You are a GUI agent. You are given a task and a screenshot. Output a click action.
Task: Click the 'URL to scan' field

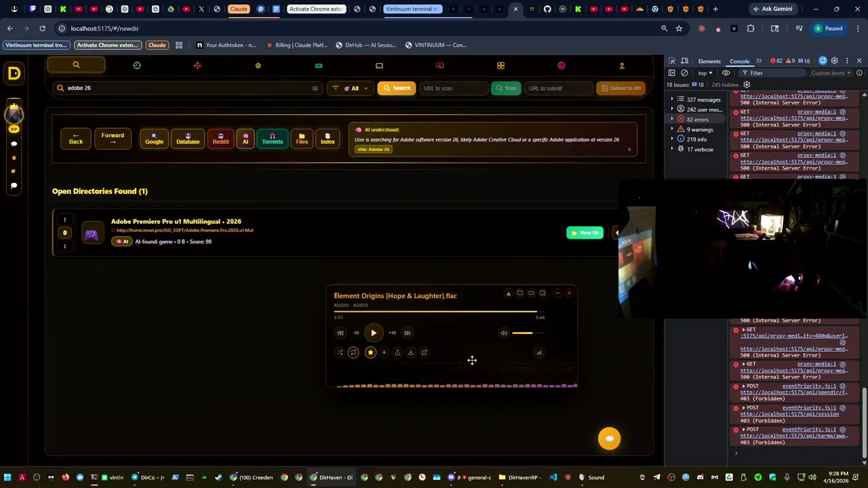point(453,88)
